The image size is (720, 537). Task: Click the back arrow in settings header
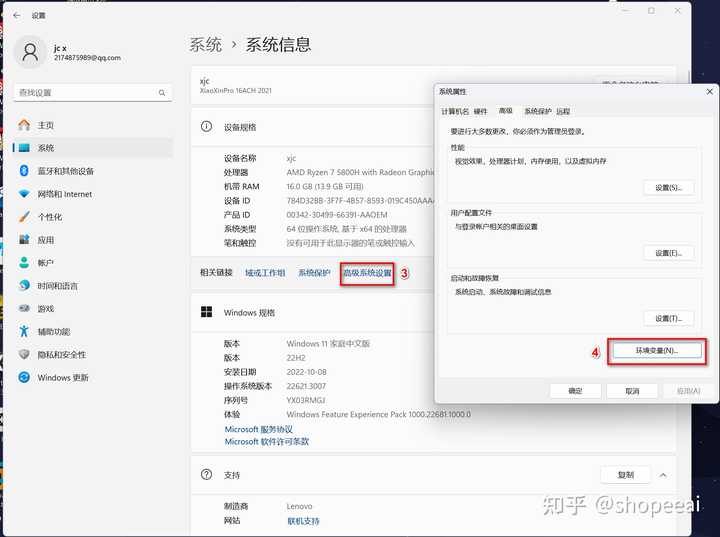point(17,15)
